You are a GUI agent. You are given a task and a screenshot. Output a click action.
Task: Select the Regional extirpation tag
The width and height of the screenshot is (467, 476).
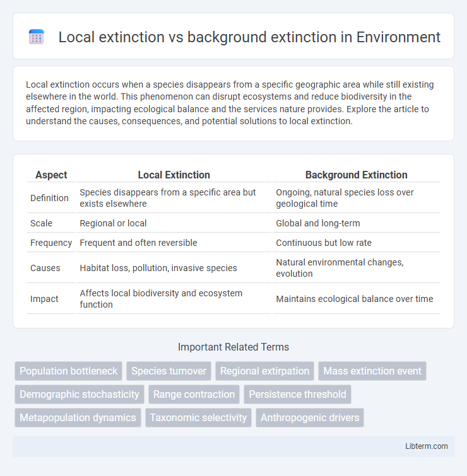click(x=264, y=371)
